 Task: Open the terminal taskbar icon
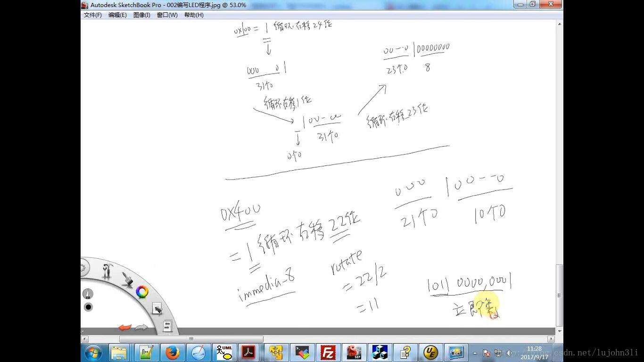tap(302, 353)
